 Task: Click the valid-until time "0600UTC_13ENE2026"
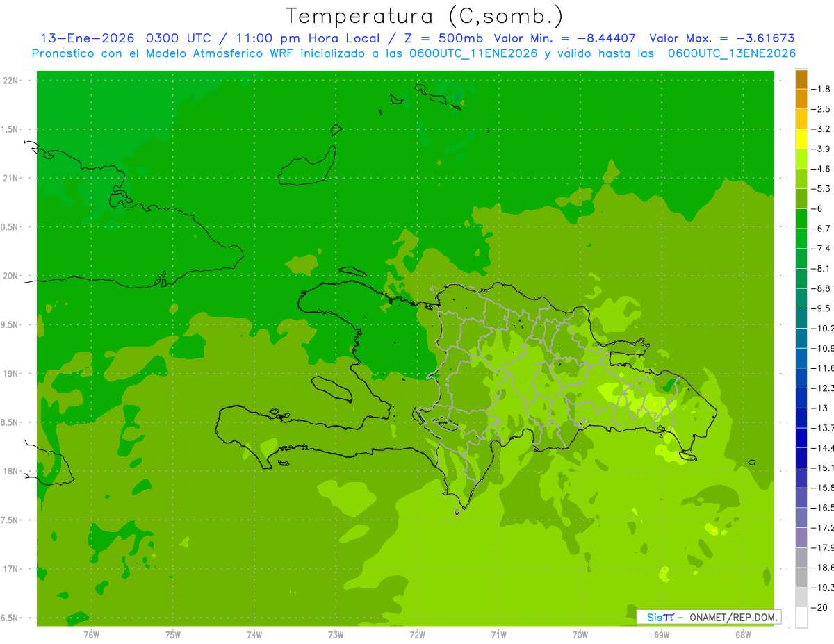731,53
